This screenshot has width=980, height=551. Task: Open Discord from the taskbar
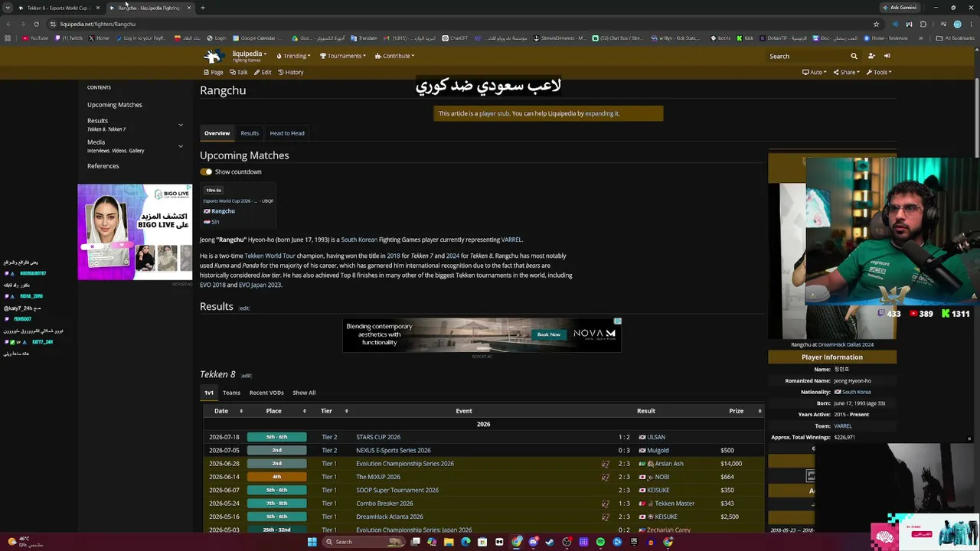point(534,542)
